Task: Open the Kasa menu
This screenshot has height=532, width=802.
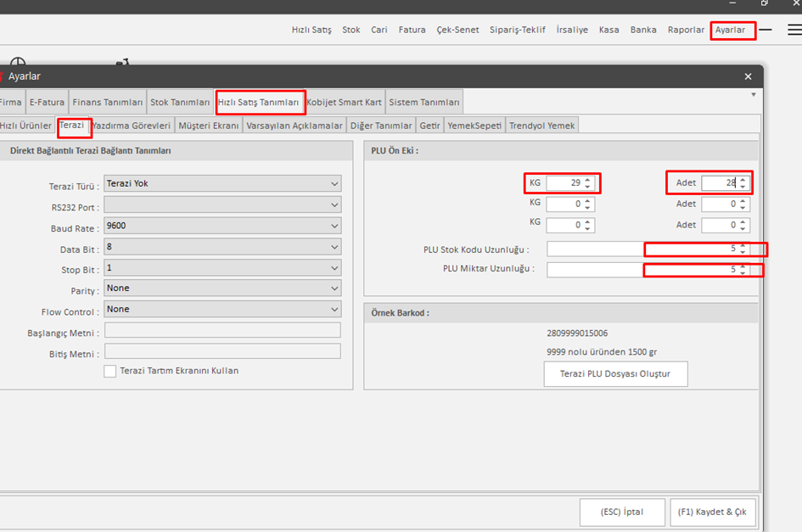Action: [x=609, y=30]
